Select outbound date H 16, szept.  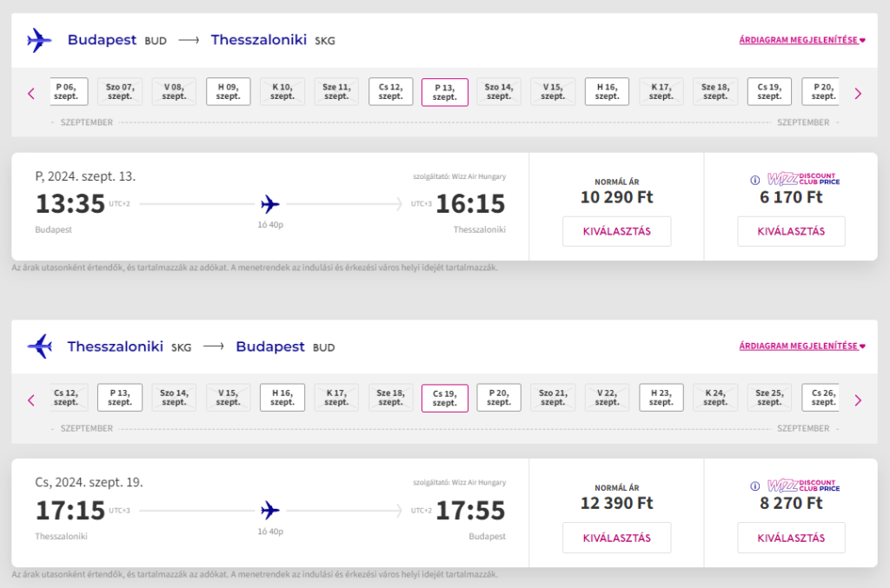[x=607, y=92]
